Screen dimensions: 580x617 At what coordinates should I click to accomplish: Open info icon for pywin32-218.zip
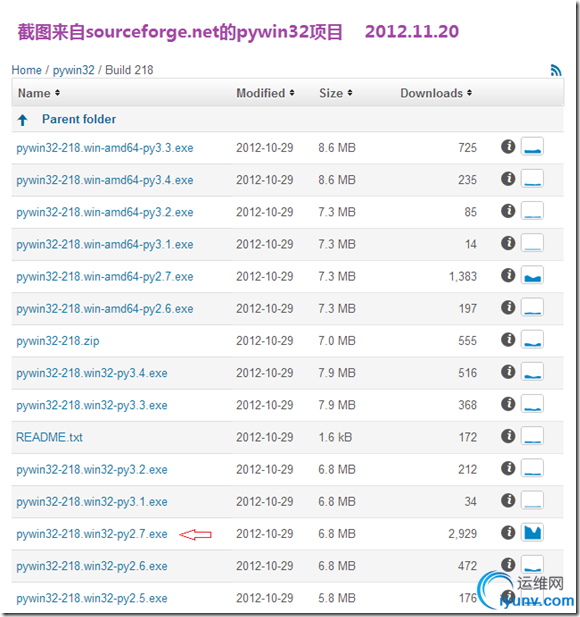(x=508, y=340)
